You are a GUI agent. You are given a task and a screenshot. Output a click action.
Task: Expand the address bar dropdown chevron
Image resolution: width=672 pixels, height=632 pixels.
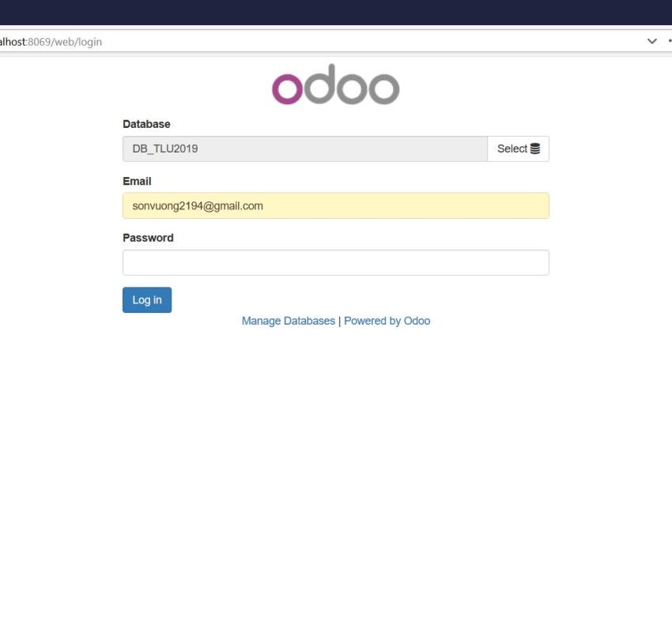click(x=652, y=42)
